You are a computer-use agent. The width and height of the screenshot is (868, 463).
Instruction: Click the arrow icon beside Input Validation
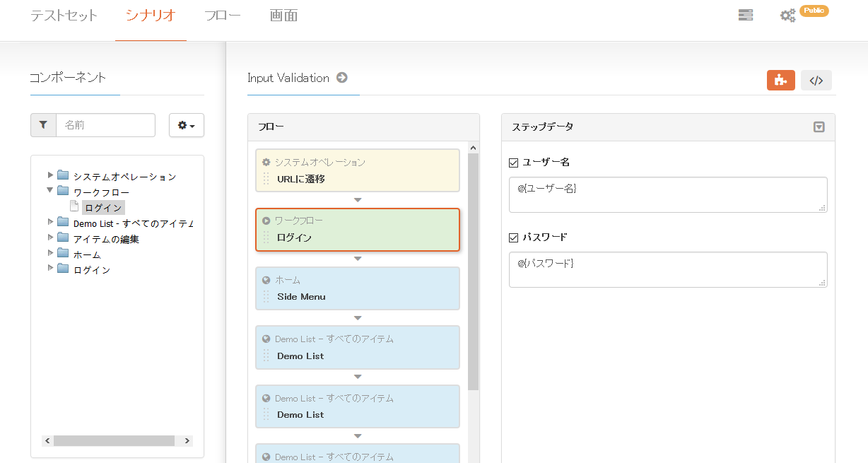[342, 78]
